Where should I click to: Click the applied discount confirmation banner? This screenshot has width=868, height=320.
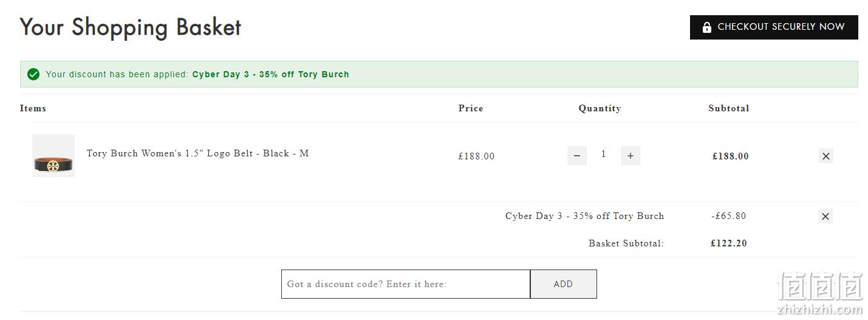coord(439,74)
